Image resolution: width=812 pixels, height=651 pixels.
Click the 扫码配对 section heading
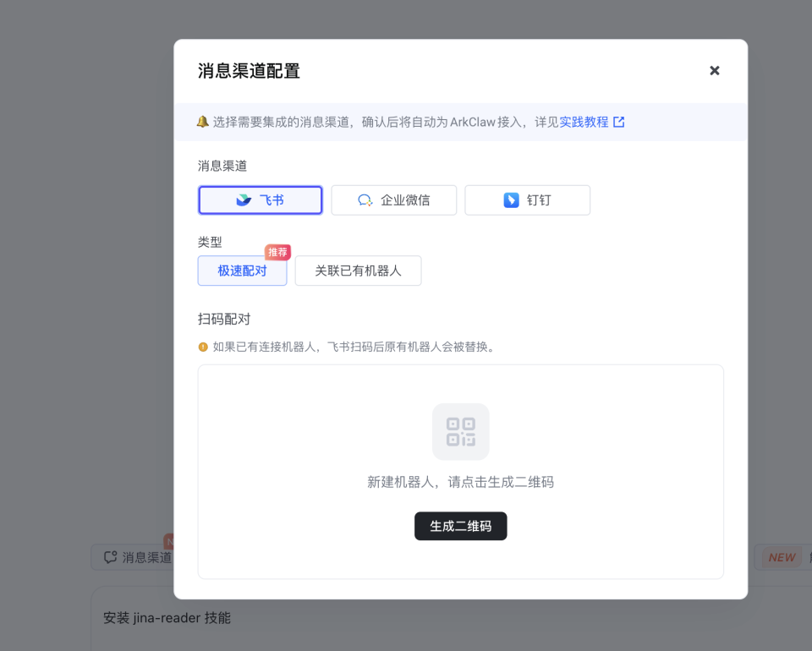pos(223,319)
